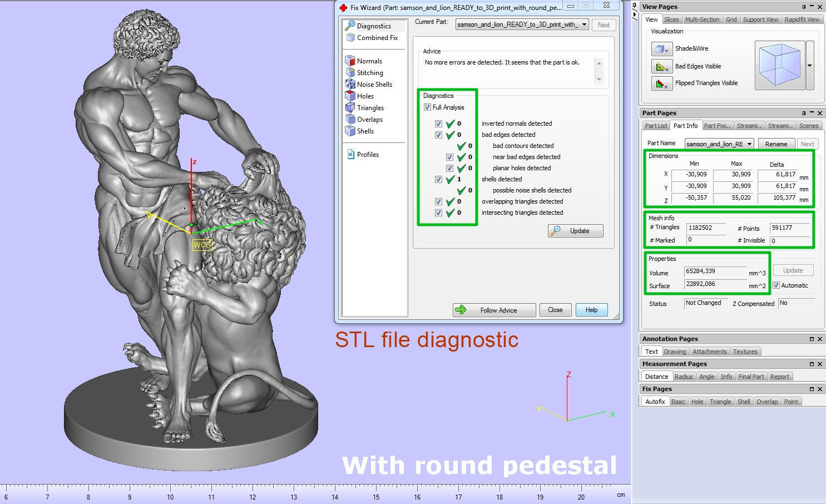This screenshot has width=826, height=504.
Task: Click the Rename button
Action: tap(776, 144)
